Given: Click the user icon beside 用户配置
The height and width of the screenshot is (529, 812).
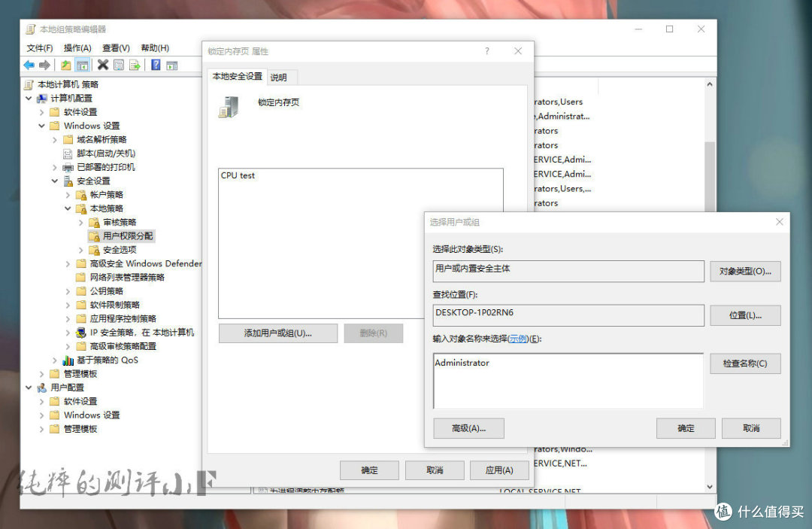Looking at the screenshot, I should click(42, 388).
